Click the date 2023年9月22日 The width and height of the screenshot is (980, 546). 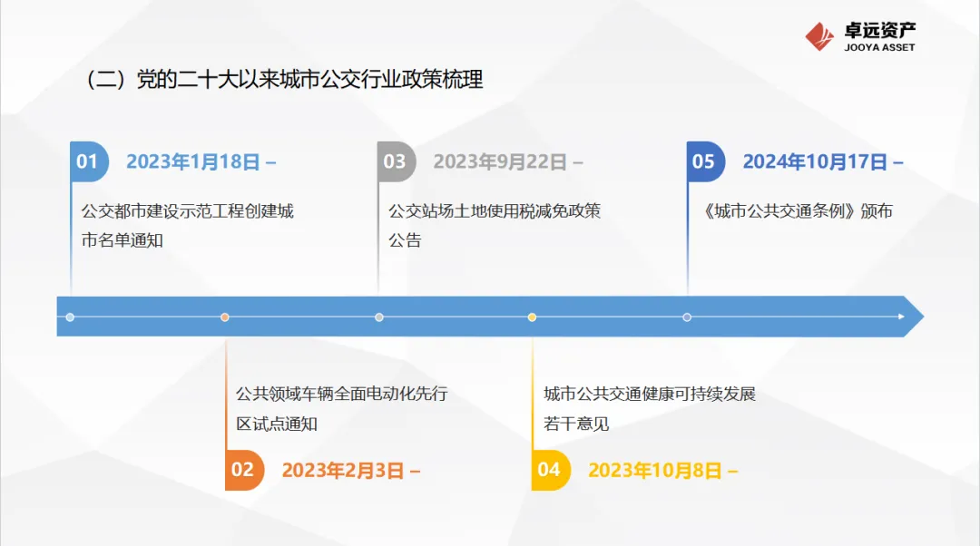[x=500, y=161]
